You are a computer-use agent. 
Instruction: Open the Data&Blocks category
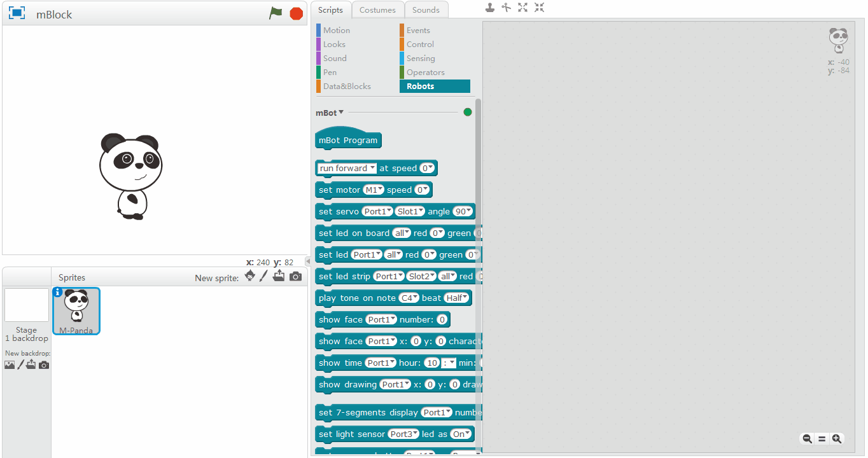[x=347, y=86]
